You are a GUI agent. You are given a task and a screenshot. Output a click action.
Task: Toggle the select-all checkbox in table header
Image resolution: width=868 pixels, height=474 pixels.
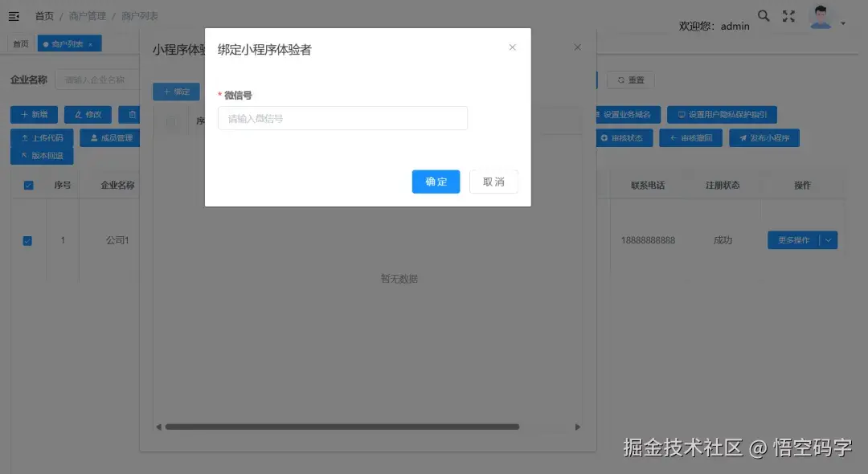point(29,184)
